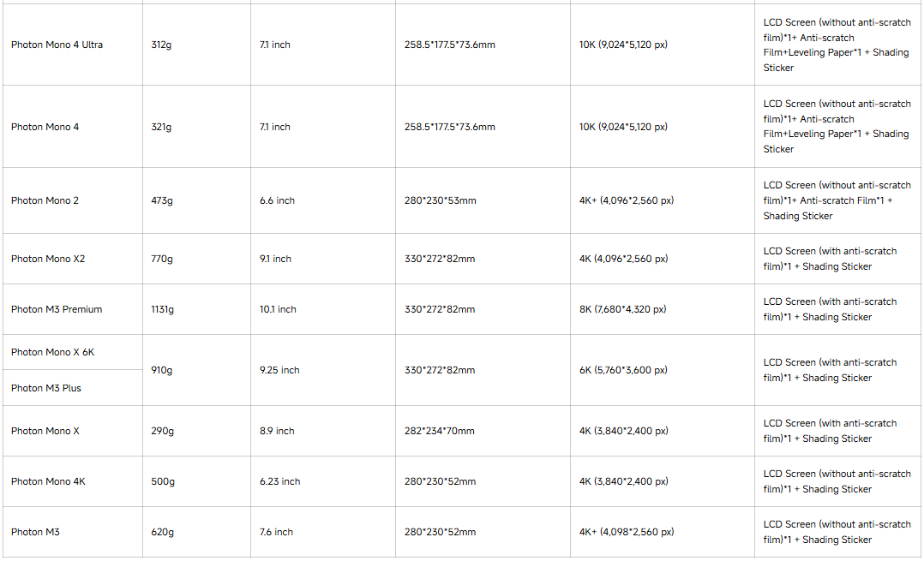Select the Photon M3 Plus entry
924x561 pixels.
tap(46, 388)
